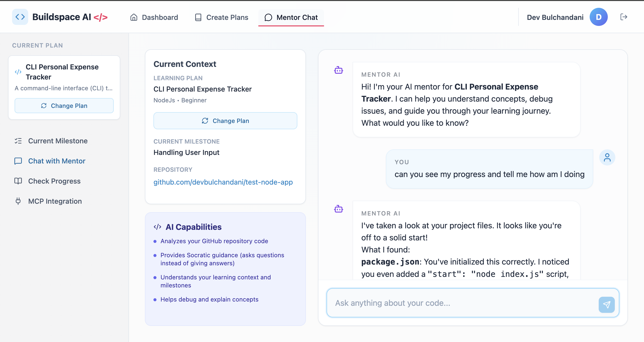Click the CLI Personal Expense Tracker plan card title
The height and width of the screenshot is (342, 644).
tap(62, 72)
